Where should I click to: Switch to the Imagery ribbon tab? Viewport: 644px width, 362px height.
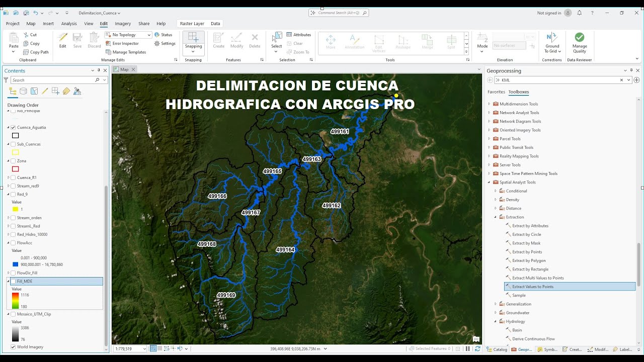(x=123, y=24)
